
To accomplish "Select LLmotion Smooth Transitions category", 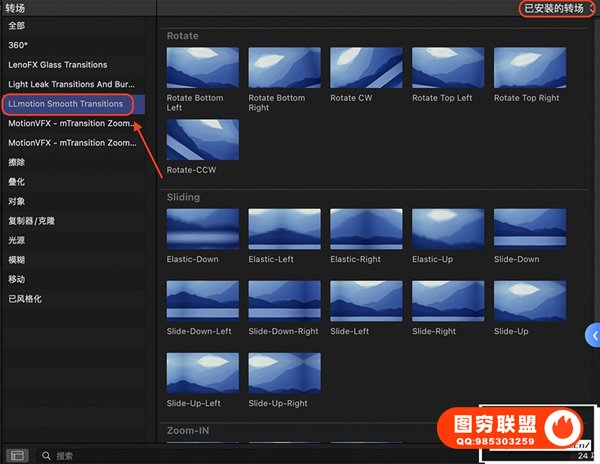I will [66, 104].
